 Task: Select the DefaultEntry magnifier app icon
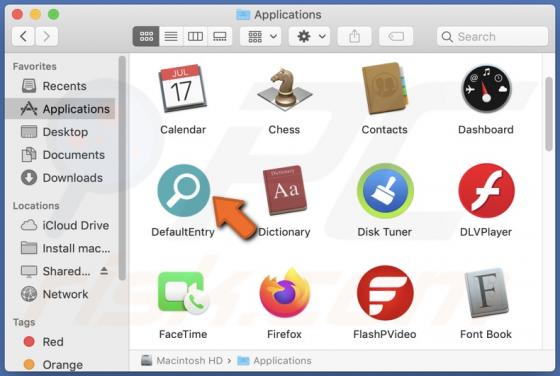point(184,190)
